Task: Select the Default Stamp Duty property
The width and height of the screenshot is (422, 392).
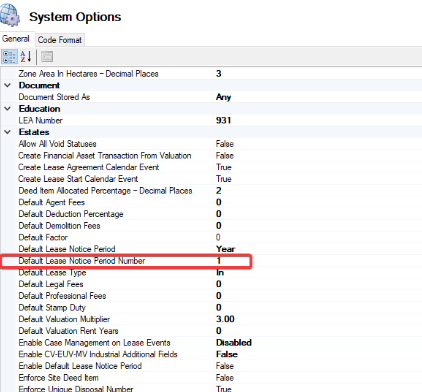Action: [52, 308]
